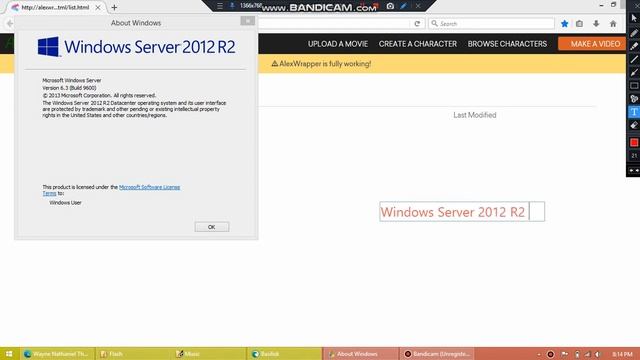
Task: Open UPLOAD A MOVIE menu item
Action: pos(338,44)
